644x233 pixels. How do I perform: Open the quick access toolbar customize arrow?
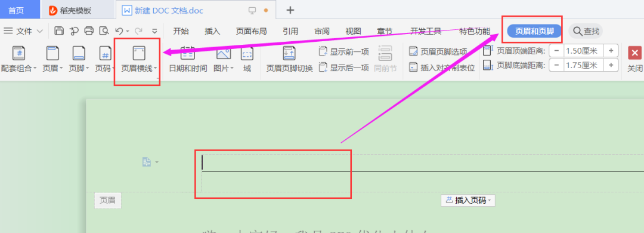tap(155, 31)
